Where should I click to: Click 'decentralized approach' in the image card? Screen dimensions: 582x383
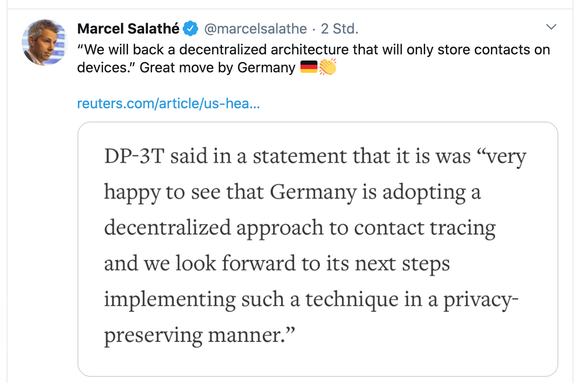click(x=213, y=228)
